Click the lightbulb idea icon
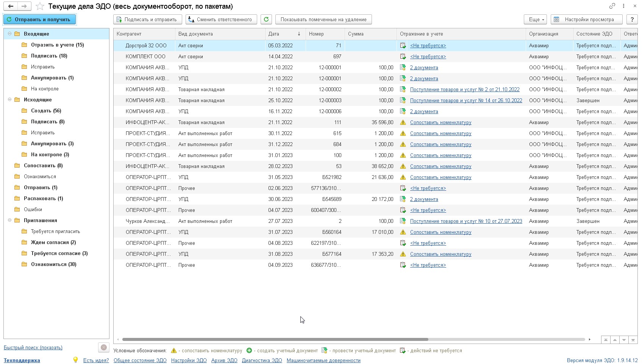 (x=75, y=360)
